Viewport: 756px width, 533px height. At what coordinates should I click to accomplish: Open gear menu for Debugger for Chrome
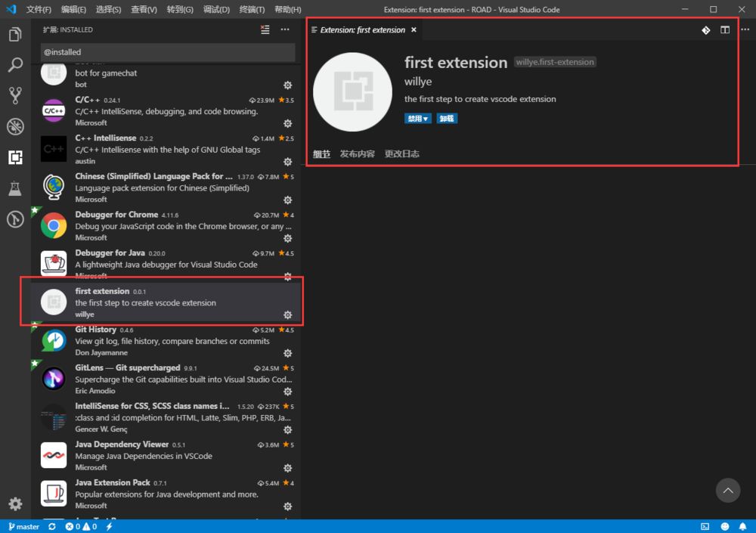(288, 238)
